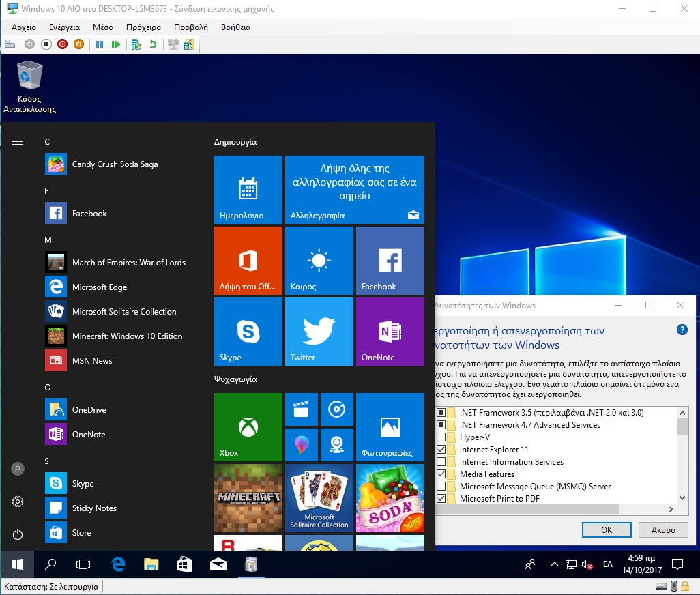Open Task View on the taskbar

[x=83, y=565]
